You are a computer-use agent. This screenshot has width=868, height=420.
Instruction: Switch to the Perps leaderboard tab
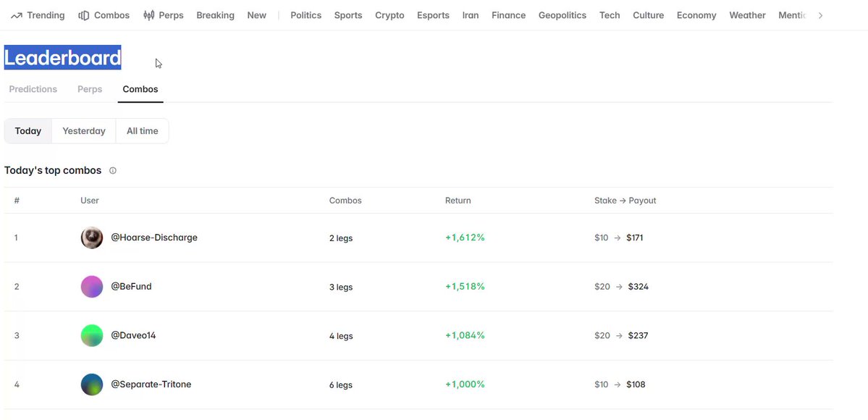(90, 89)
